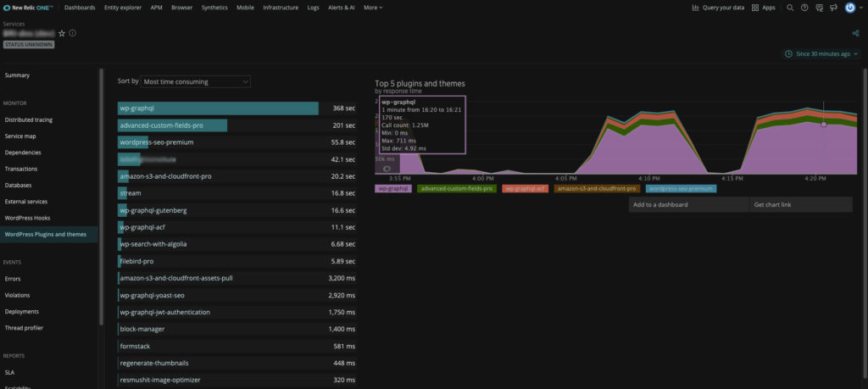Open Synthetics in top navigation
The height and width of the screenshot is (389, 868).
(x=214, y=8)
